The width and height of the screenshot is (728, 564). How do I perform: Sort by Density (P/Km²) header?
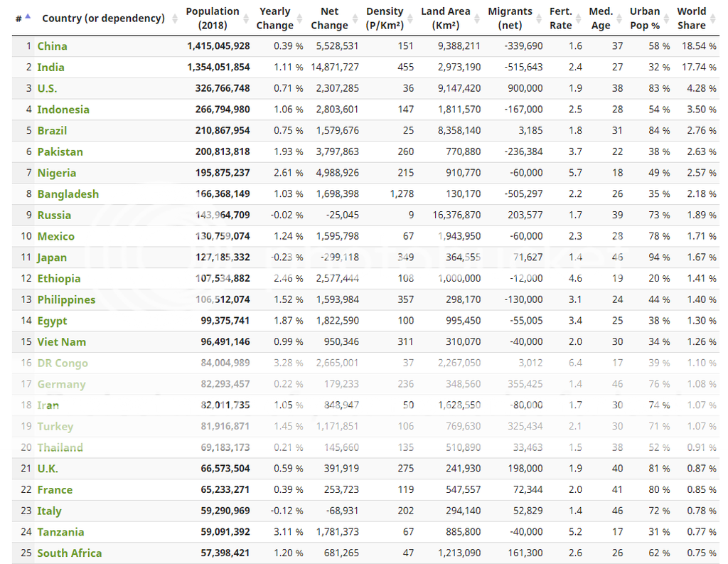tap(385, 18)
